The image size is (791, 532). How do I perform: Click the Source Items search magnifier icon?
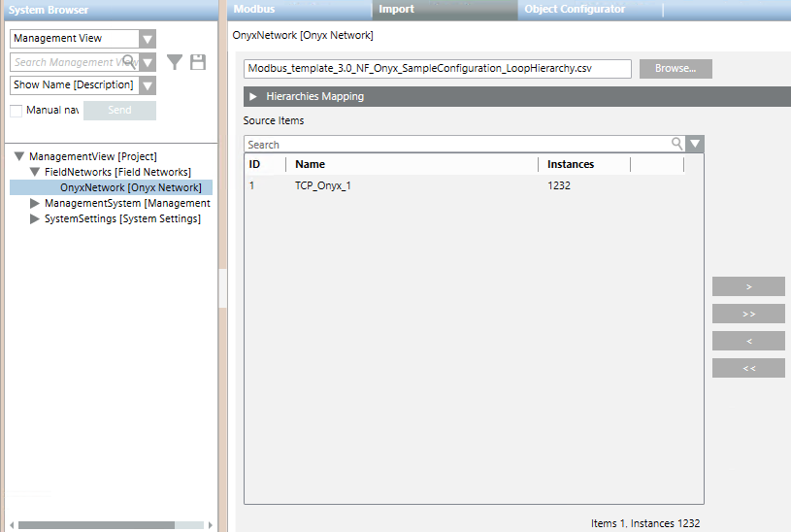coord(677,144)
